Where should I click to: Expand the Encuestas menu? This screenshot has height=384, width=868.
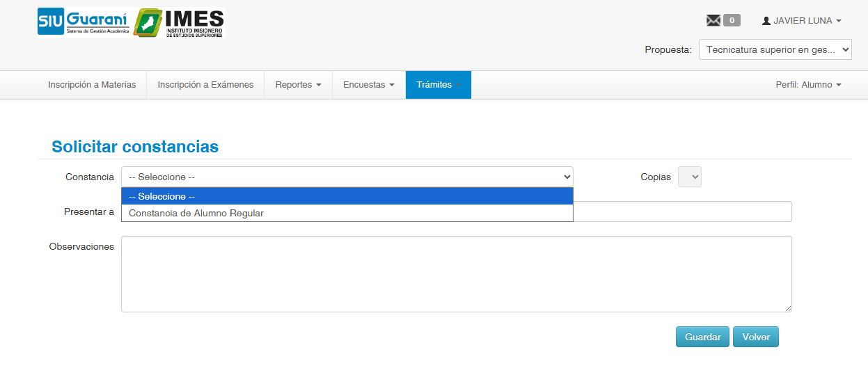pos(368,85)
